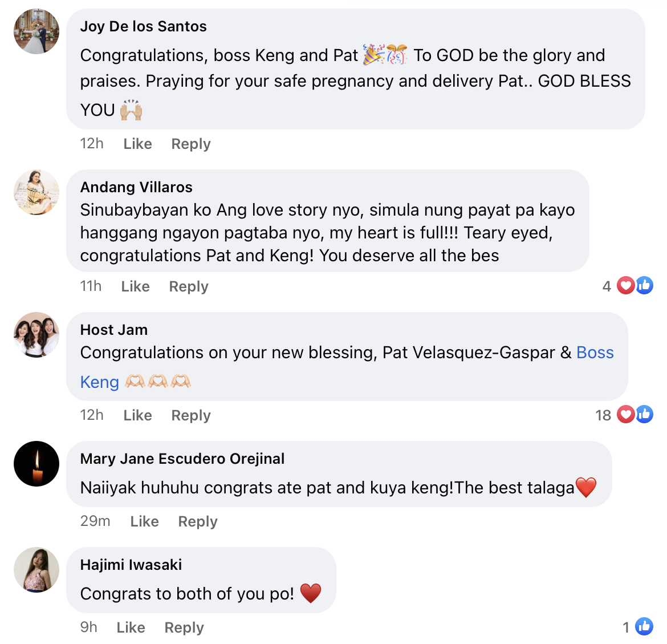Click heart reaction icon on Andang's comment

coord(626,286)
